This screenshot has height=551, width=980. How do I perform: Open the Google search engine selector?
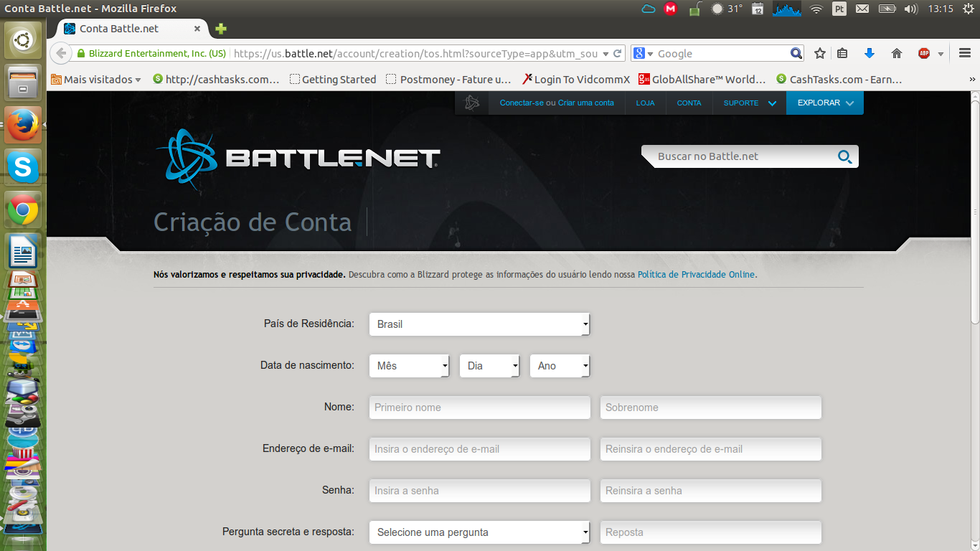[x=643, y=54]
